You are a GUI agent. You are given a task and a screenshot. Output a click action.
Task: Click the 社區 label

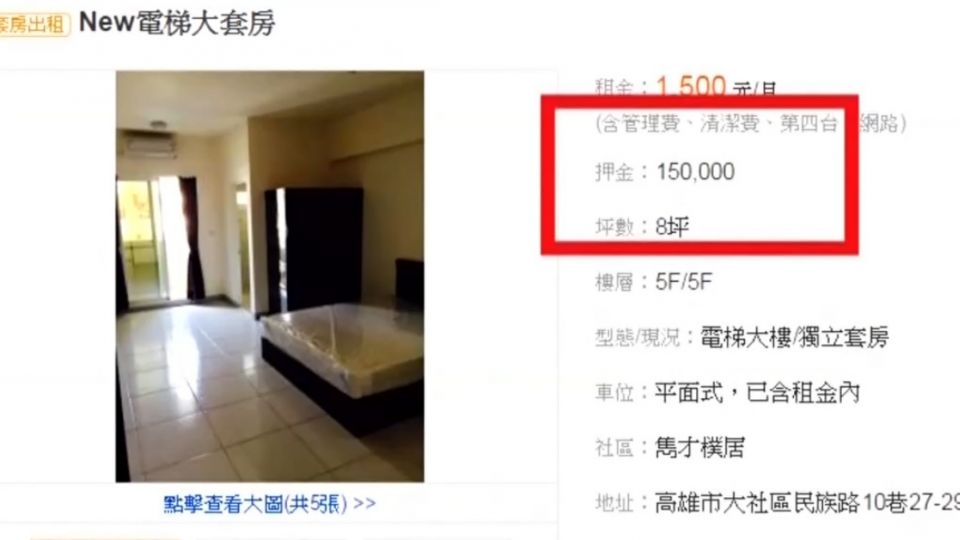pos(614,448)
